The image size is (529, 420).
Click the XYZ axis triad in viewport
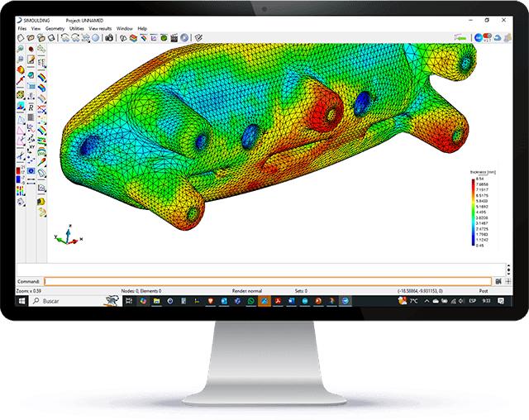click(66, 237)
